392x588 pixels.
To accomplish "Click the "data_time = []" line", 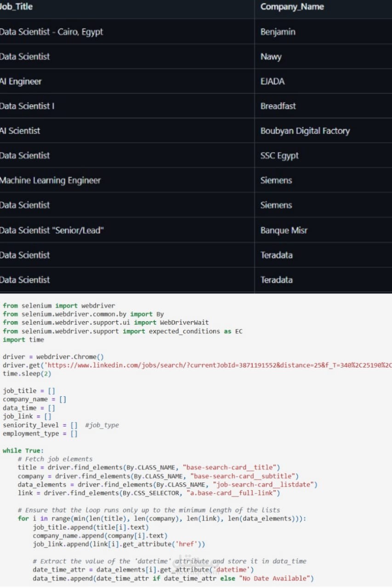I will click(x=28, y=408).
